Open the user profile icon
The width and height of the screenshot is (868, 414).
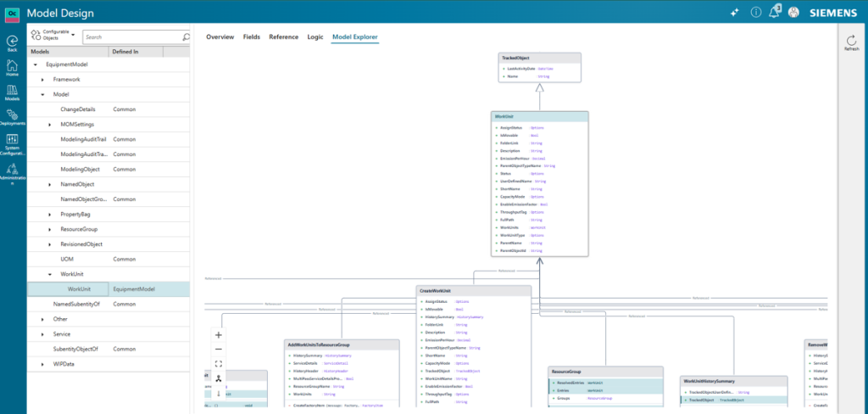(793, 13)
